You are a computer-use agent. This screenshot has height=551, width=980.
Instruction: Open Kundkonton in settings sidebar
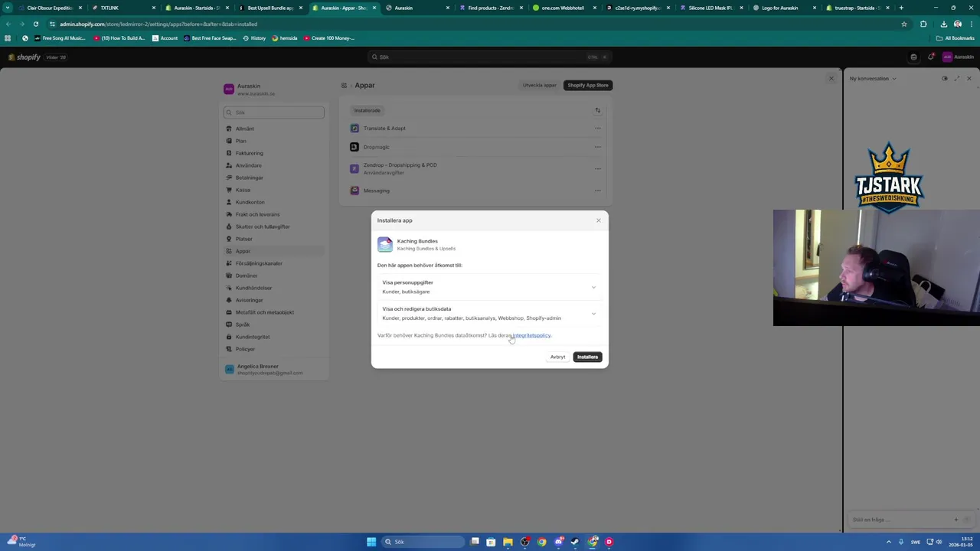click(x=274, y=202)
